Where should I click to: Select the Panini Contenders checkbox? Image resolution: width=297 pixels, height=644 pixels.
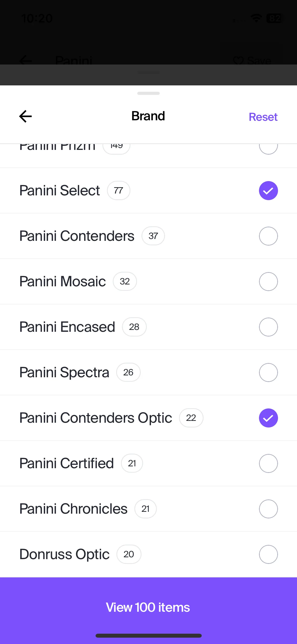(x=268, y=236)
